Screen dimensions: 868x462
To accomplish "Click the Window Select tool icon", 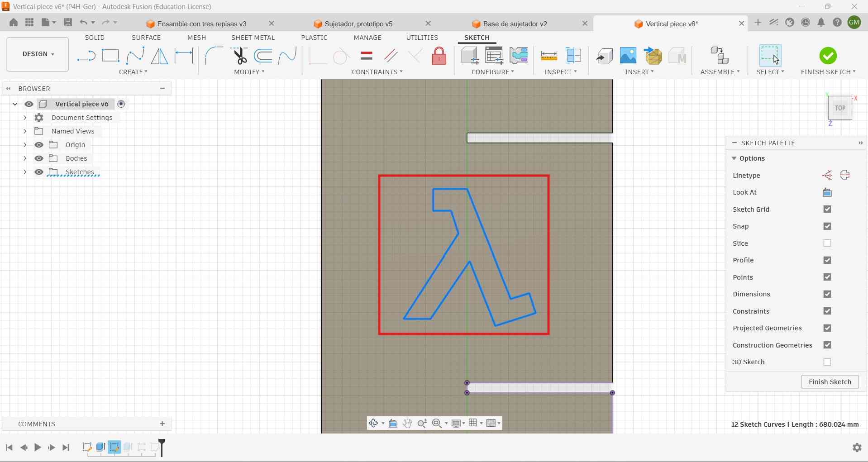I will pos(770,56).
